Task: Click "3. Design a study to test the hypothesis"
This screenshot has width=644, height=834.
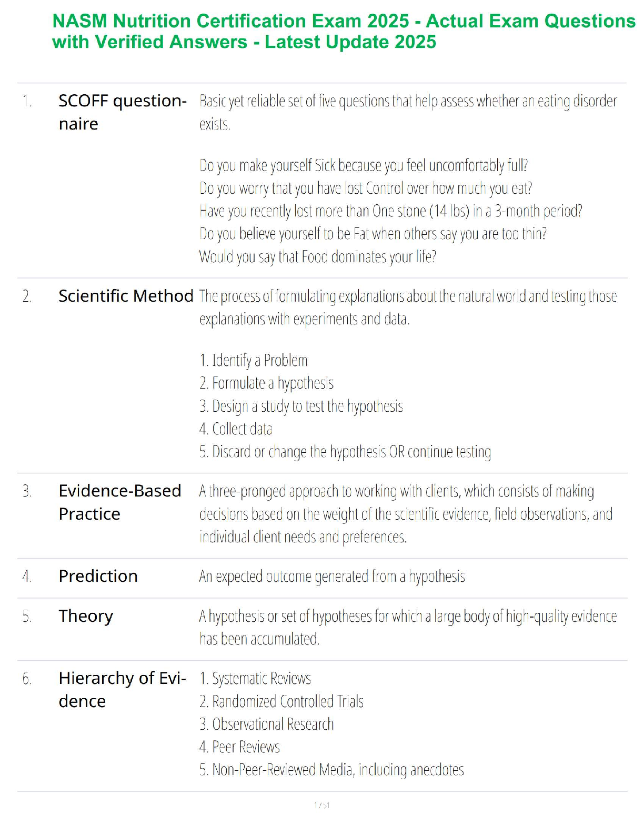Action: (301, 406)
